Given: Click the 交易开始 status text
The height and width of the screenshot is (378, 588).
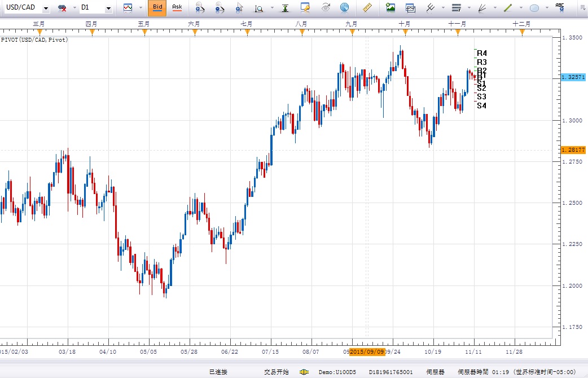Looking at the screenshot, I should pyautogui.click(x=277, y=372).
